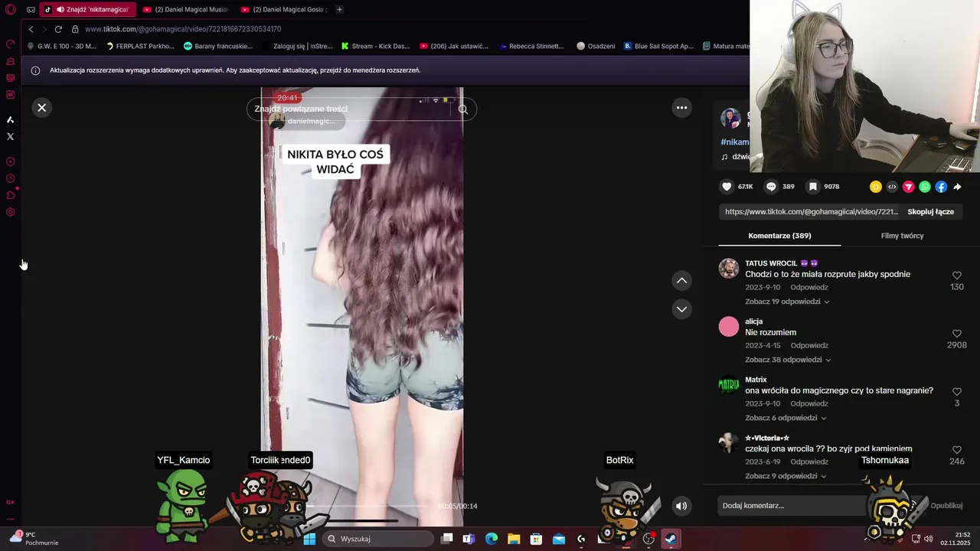Reply to TATUS WROCIL's comment

point(809,287)
